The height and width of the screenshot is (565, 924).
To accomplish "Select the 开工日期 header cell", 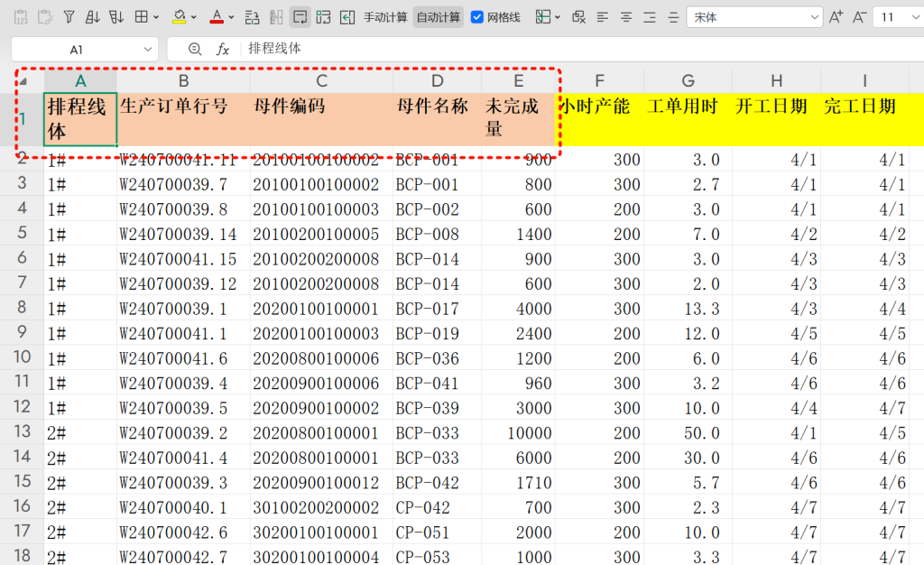I will coord(777,119).
